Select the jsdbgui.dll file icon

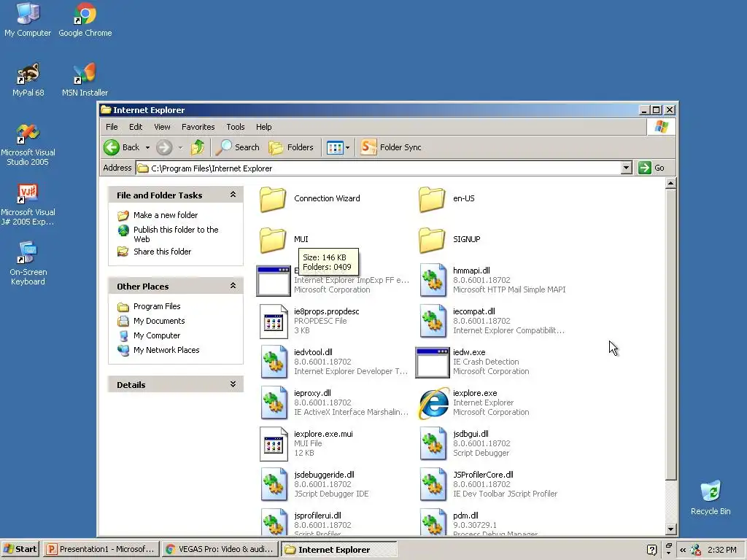pos(433,444)
